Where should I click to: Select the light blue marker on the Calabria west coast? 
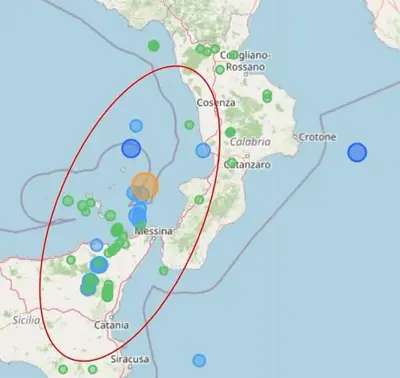203,150
